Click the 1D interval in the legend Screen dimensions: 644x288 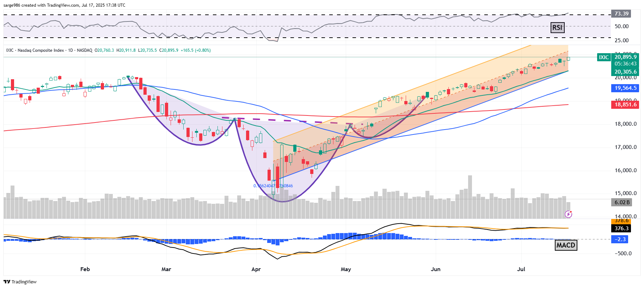(70, 50)
